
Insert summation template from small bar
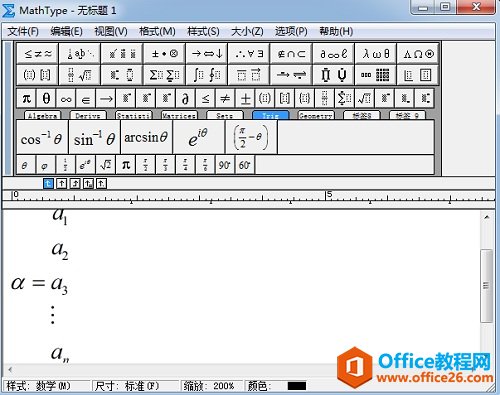coord(344,99)
